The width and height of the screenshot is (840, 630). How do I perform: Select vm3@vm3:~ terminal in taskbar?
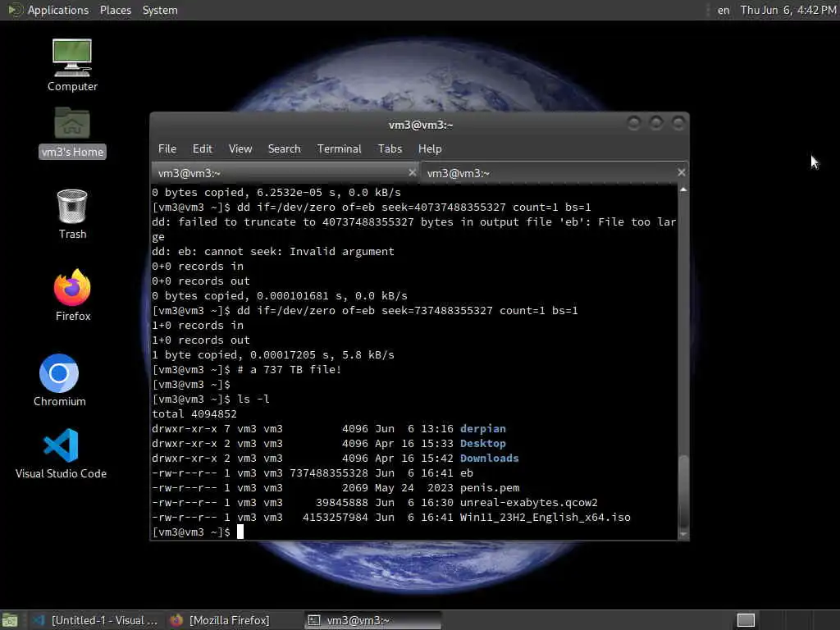373,620
